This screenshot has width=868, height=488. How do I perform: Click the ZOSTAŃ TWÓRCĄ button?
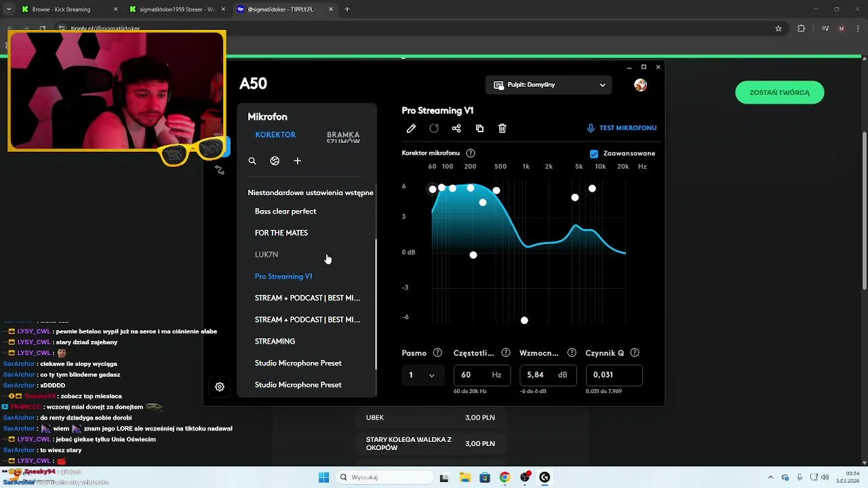[x=779, y=92]
